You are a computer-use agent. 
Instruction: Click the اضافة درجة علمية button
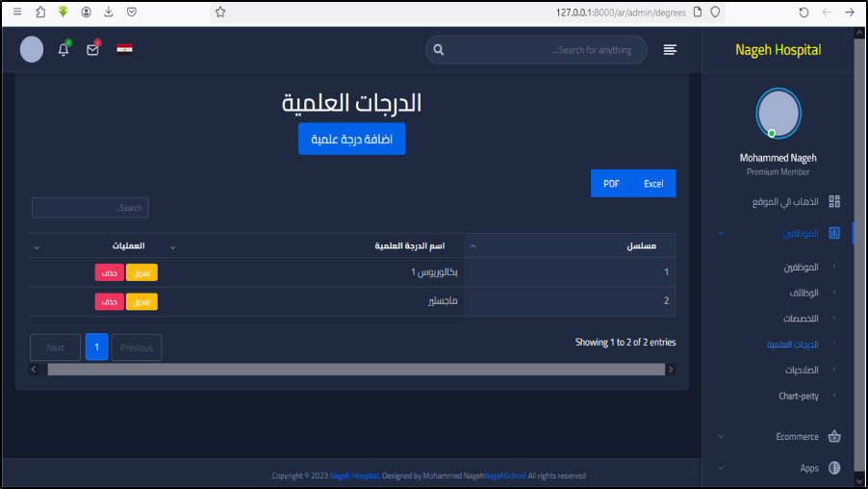coord(352,139)
